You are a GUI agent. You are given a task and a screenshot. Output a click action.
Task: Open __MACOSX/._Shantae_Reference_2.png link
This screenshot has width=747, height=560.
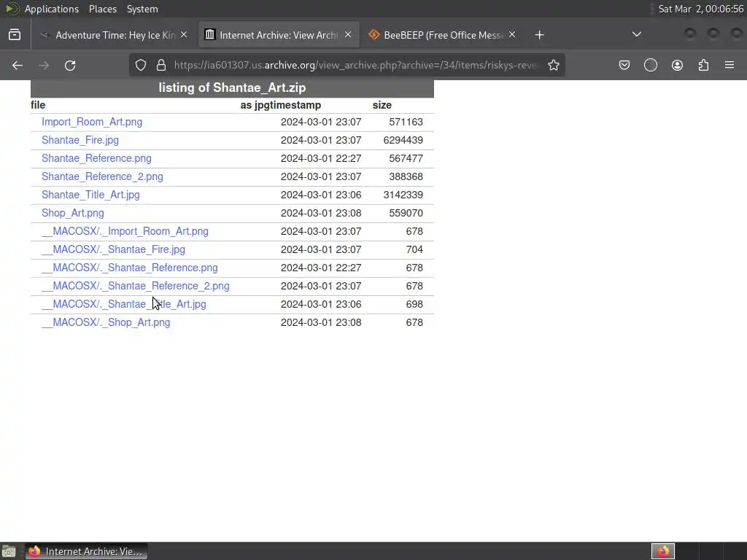click(x=135, y=286)
